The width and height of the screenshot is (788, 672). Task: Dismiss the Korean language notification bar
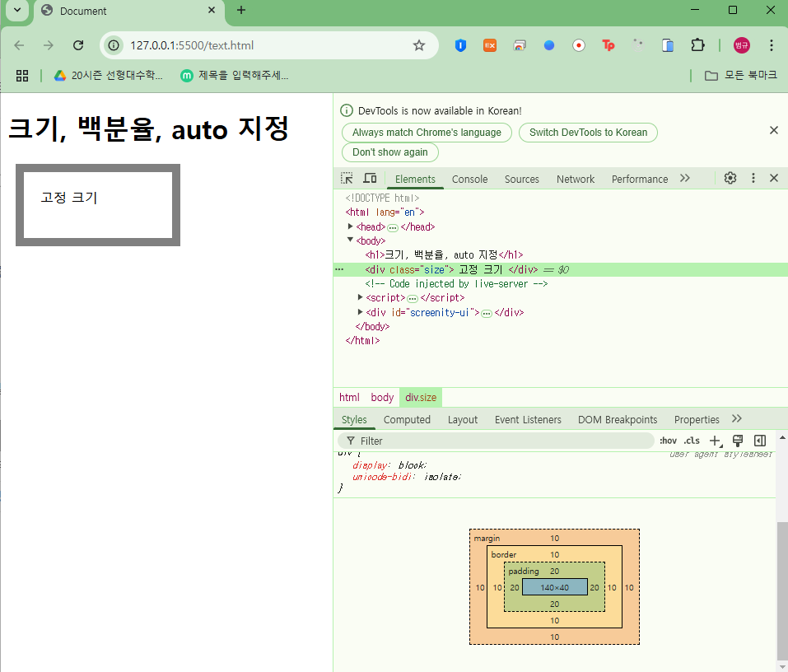click(774, 130)
